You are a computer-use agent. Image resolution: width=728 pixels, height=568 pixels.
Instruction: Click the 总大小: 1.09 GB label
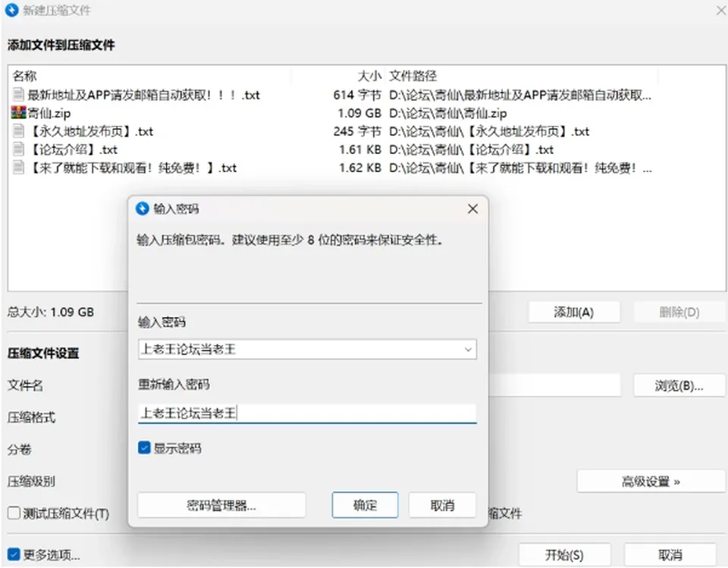51,312
